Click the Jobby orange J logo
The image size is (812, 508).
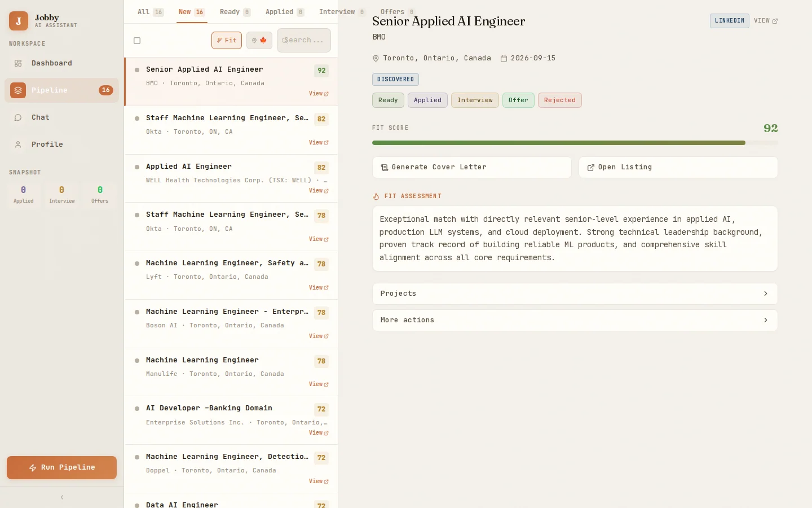point(19,21)
